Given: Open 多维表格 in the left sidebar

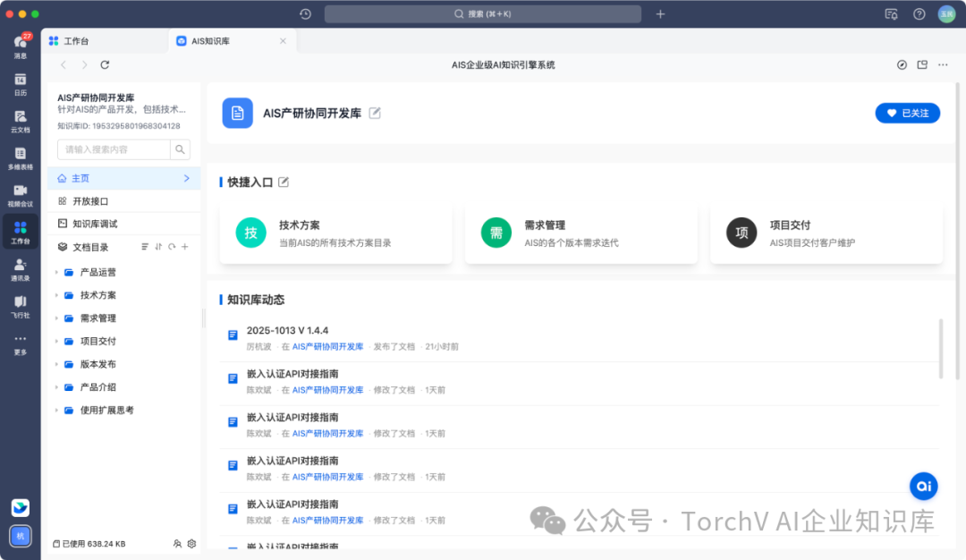Looking at the screenshot, I should tap(21, 158).
